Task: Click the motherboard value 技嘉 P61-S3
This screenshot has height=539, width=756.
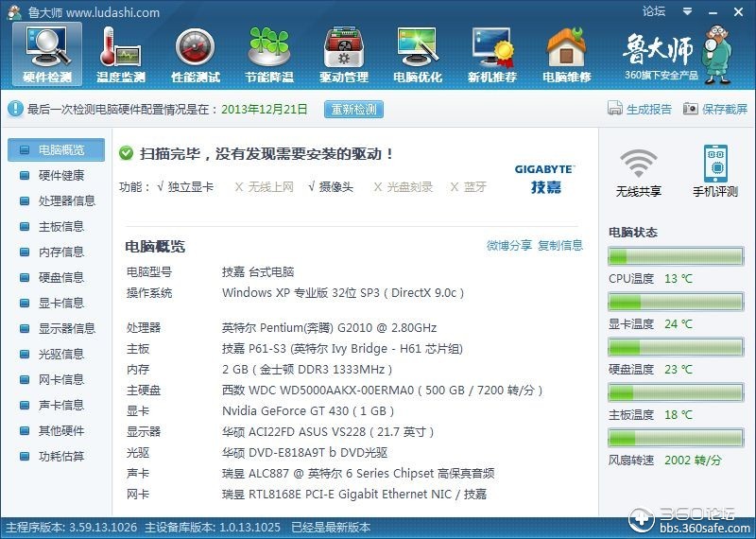Action: pyautogui.click(x=342, y=348)
